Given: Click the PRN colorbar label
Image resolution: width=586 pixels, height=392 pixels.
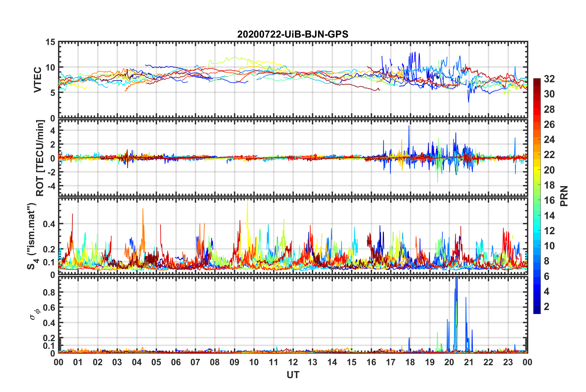Looking at the screenshot, I should (x=564, y=196).
